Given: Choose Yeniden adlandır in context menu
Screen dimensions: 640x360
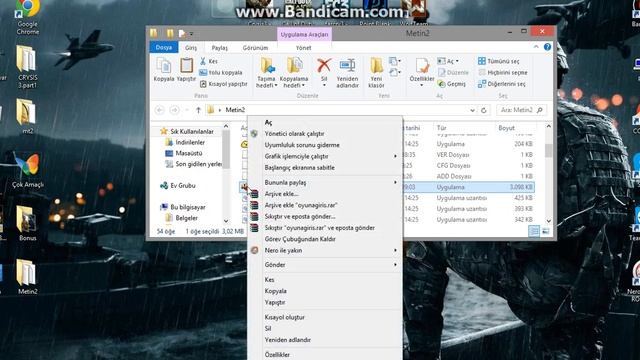Looking at the screenshot, I should click(x=324, y=340).
